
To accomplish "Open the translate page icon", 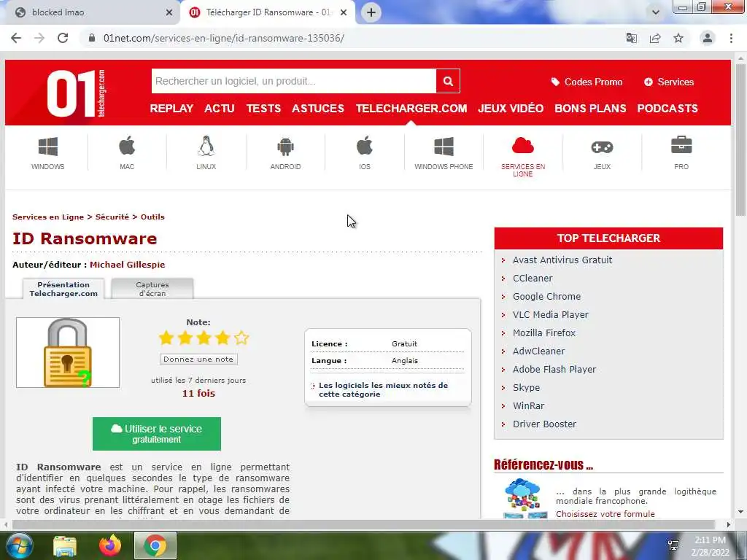I will 632,38.
